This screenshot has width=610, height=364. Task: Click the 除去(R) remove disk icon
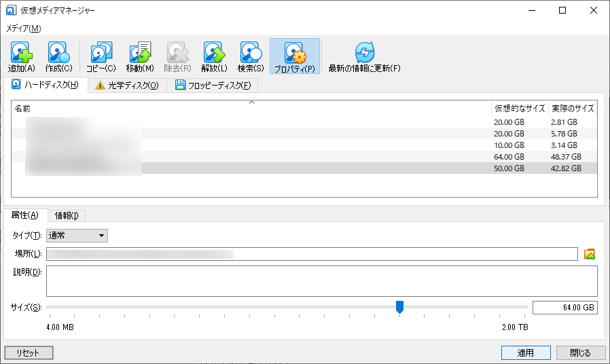178,52
